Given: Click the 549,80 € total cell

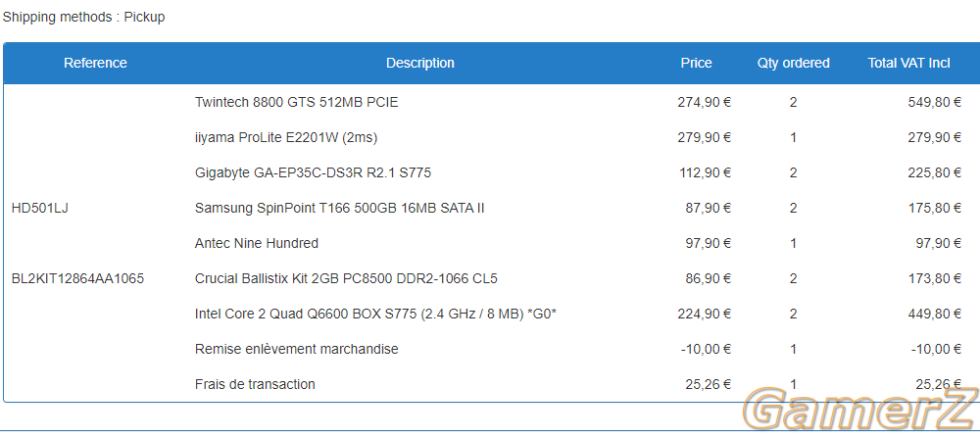Looking at the screenshot, I should [x=934, y=102].
